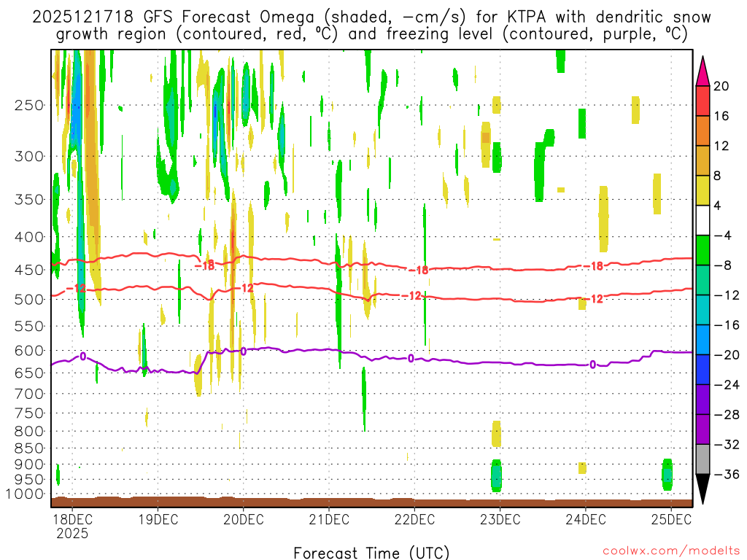This screenshot has height=560, width=747.
Task: Click the 18DEC time axis label
Action: pos(72,519)
